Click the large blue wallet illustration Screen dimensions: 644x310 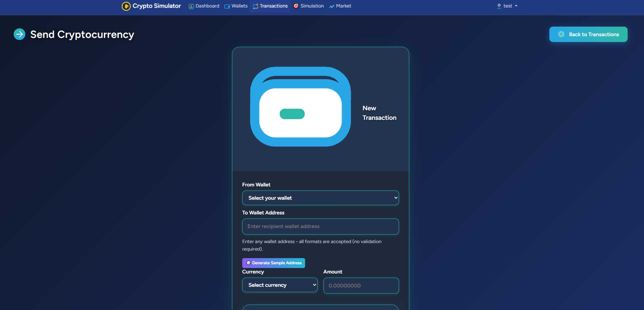(x=301, y=107)
